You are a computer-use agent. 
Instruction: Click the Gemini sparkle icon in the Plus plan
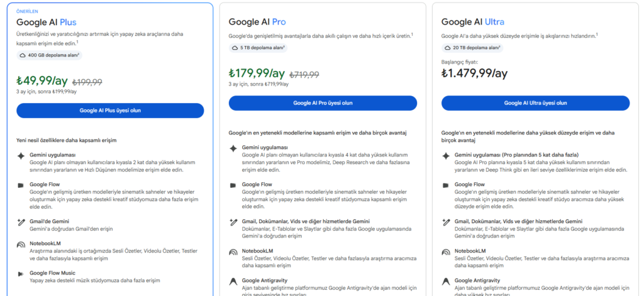[21, 156]
